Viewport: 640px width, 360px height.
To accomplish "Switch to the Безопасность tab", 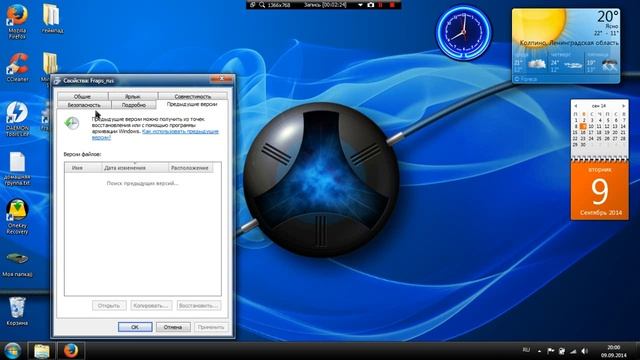I will point(84,105).
